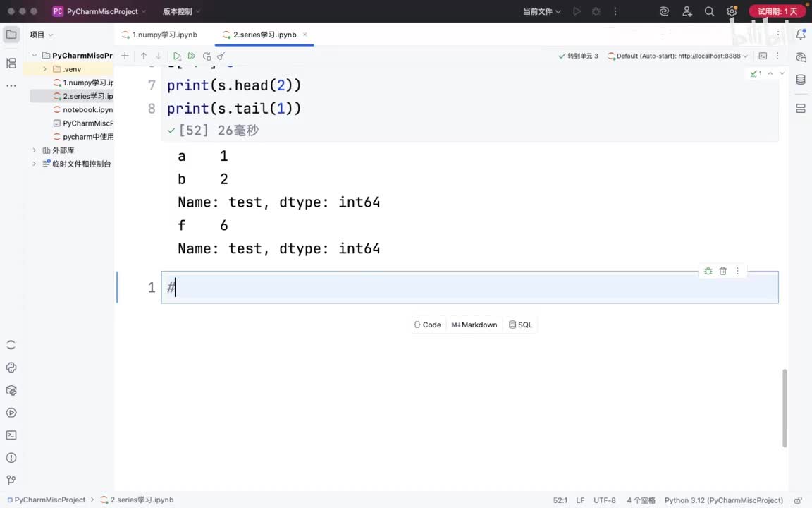
Task: Clear all cell outputs with broom icon
Action: pos(221,56)
